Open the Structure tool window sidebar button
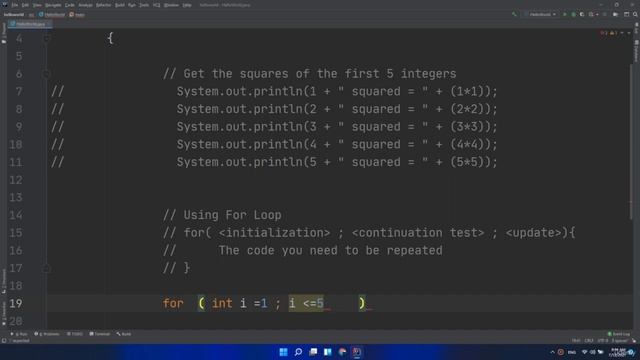Screen dimensions: 640x360 [4, 281]
